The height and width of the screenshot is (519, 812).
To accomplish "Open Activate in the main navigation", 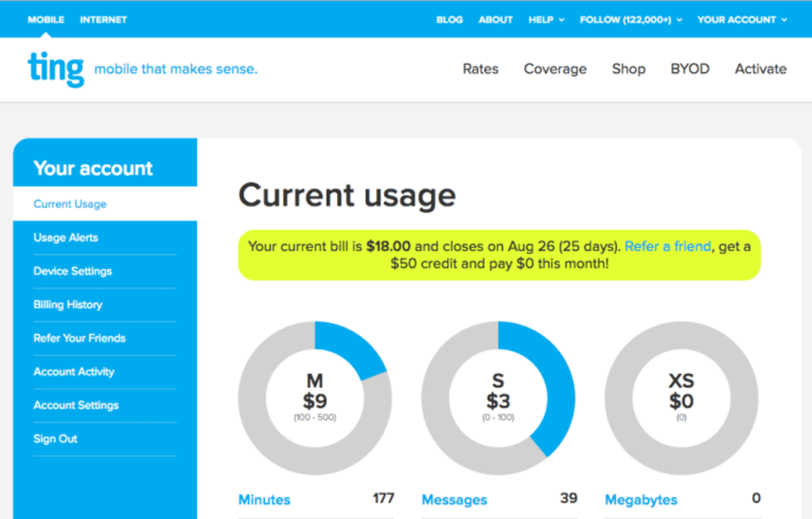I will [x=760, y=69].
